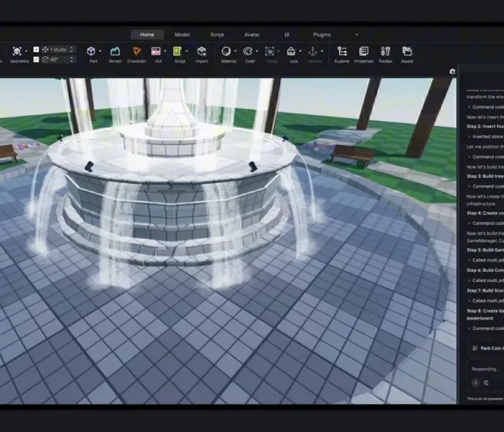Click the Anchor tool icon
Viewport: 504px width, 432px height.
[312, 51]
